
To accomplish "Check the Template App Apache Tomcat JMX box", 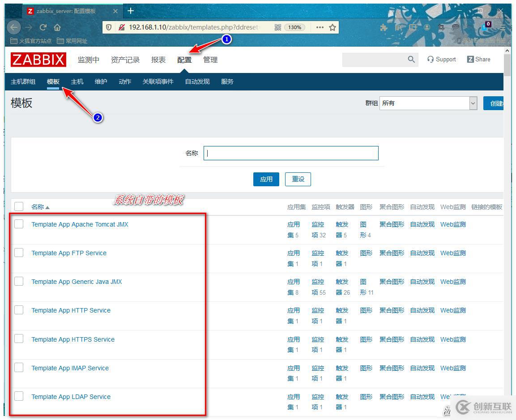I will pos(19,224).
